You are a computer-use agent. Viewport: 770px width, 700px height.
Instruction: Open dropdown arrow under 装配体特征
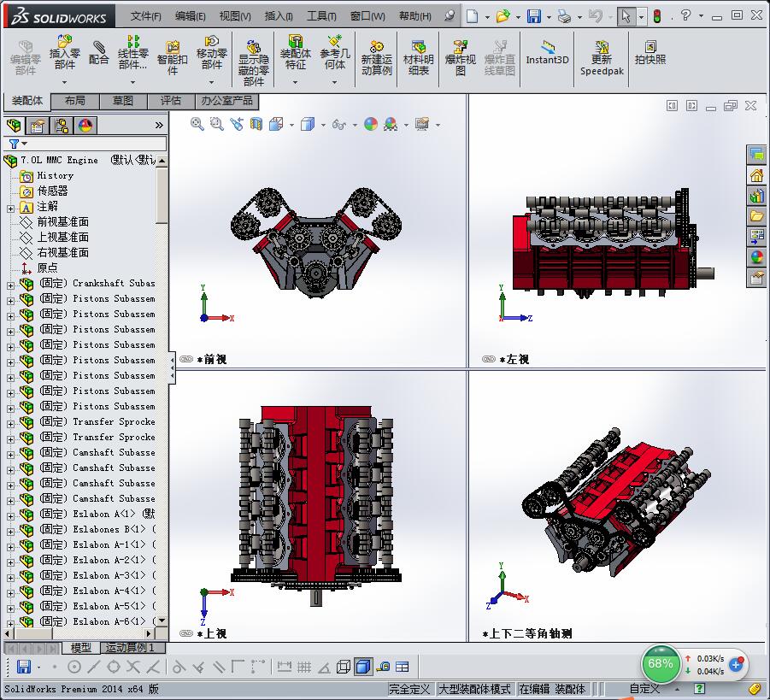pyautogui.click(x=296, y=82)
